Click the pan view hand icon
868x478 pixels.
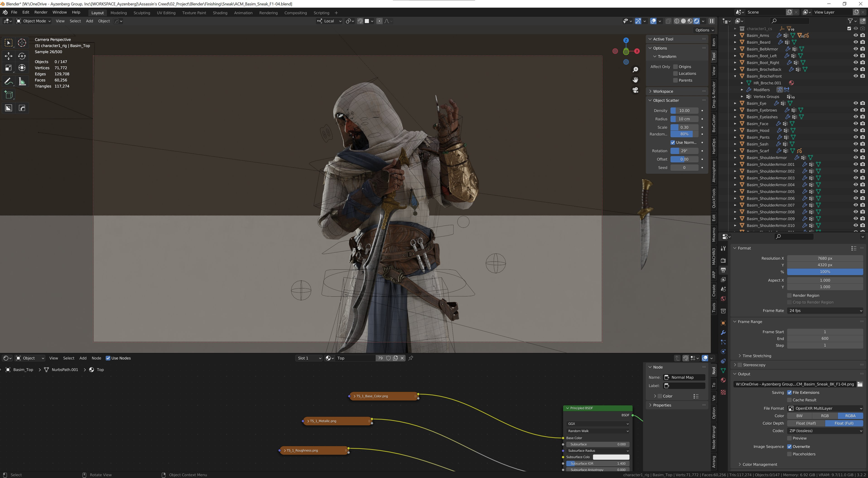pyautogui.click(x=635, y=80)
